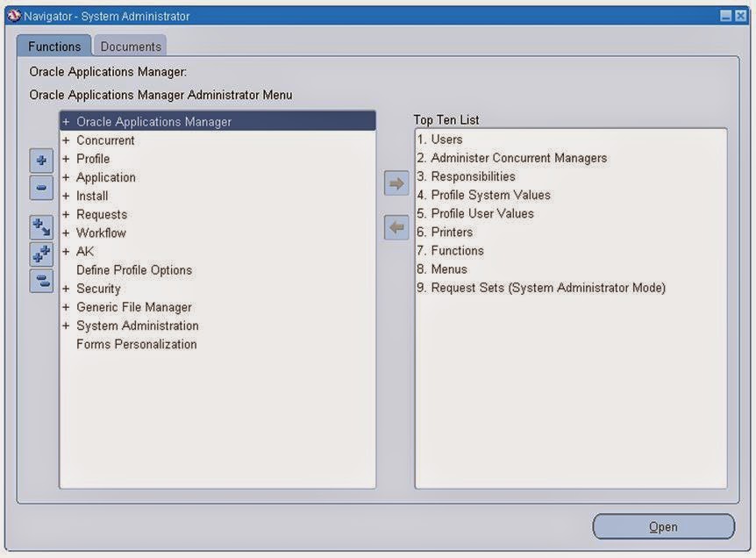Image resolution: width=756 pixels, height=558 pixels.
Task: Click right arrow to add to Top Ten List
Action: 396,183
